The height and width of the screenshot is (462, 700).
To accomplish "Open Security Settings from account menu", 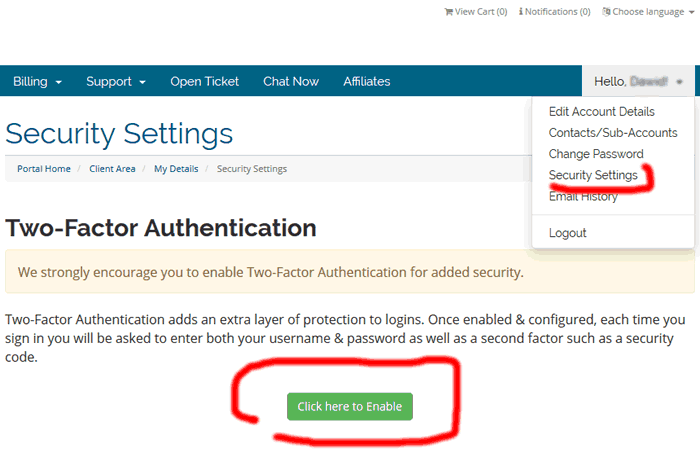I will [593, 175].
